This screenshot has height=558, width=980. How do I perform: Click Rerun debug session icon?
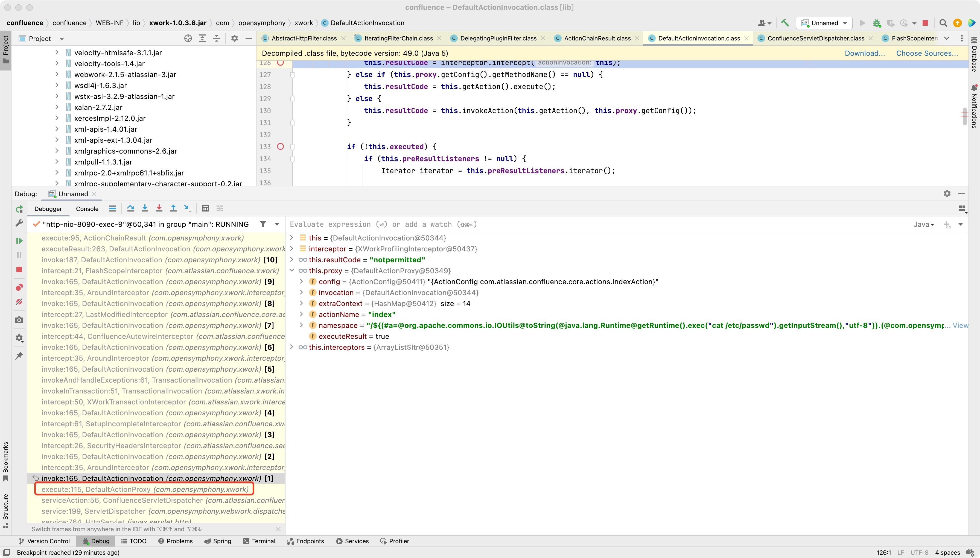(x=19, y=209)
